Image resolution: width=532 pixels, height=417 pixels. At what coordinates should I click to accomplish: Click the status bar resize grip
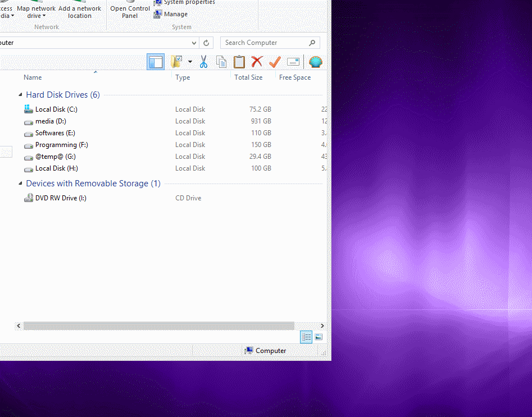click(x=324, y=353)
